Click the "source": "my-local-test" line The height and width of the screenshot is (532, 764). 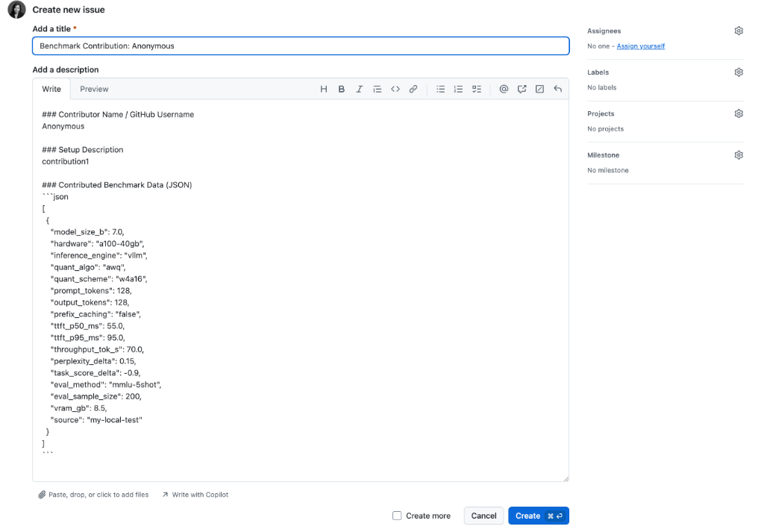click(x=96, y=420)
